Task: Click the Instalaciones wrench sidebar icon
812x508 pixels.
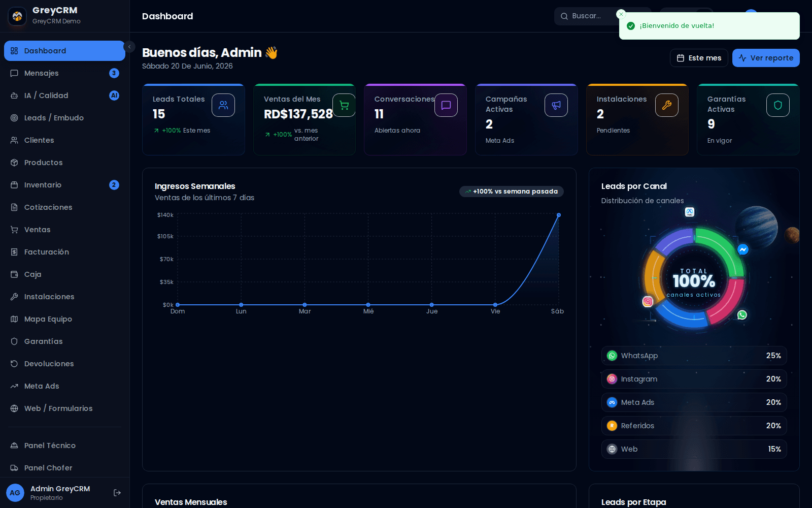Action: (14, 297)
